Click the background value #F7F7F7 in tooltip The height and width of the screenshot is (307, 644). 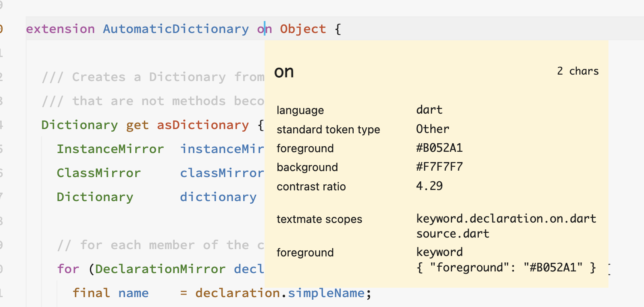tap(439, 167)
